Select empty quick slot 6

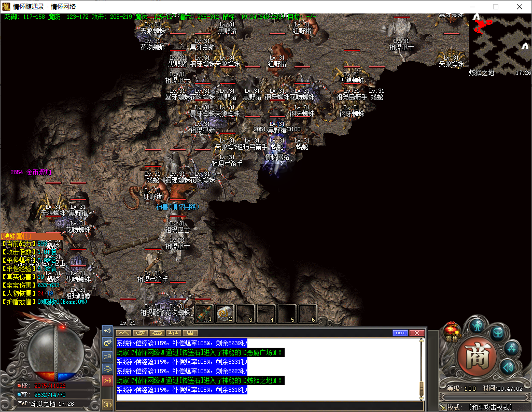pos(307,314)
